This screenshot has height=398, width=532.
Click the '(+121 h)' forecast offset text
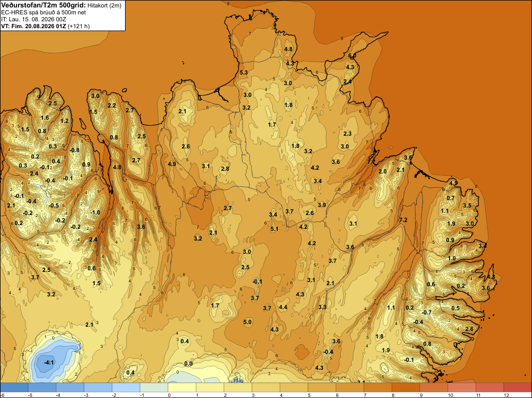79,26
